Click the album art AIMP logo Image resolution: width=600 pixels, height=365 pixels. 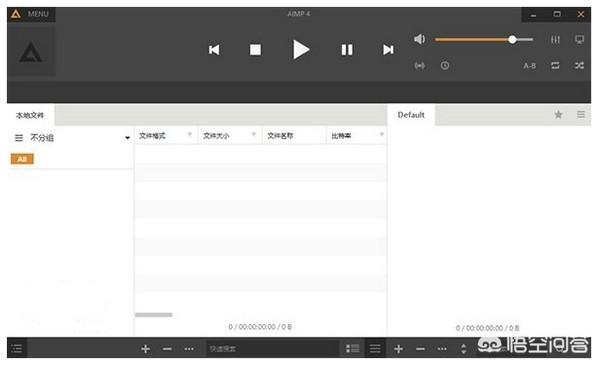pos(31,52)
